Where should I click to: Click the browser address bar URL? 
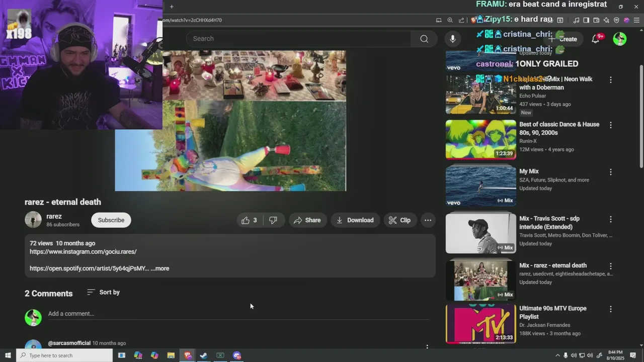192,20
